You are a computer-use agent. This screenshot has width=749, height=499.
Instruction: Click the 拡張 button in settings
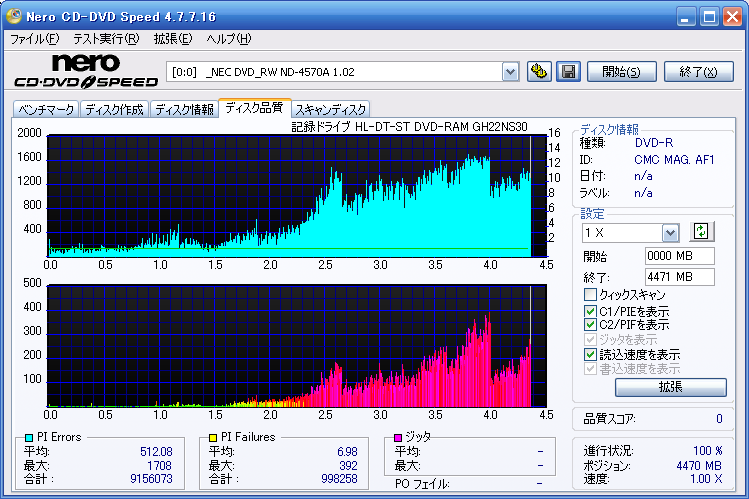click(x=671, y=387)
